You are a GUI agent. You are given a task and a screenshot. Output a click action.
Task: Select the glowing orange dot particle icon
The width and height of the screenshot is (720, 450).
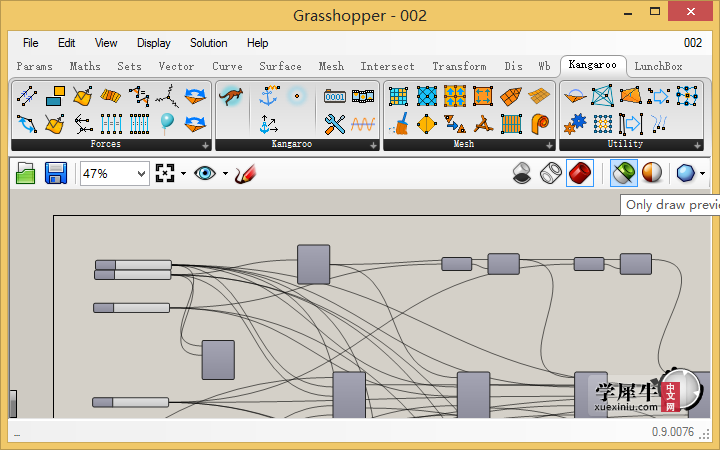click(297, 96)
